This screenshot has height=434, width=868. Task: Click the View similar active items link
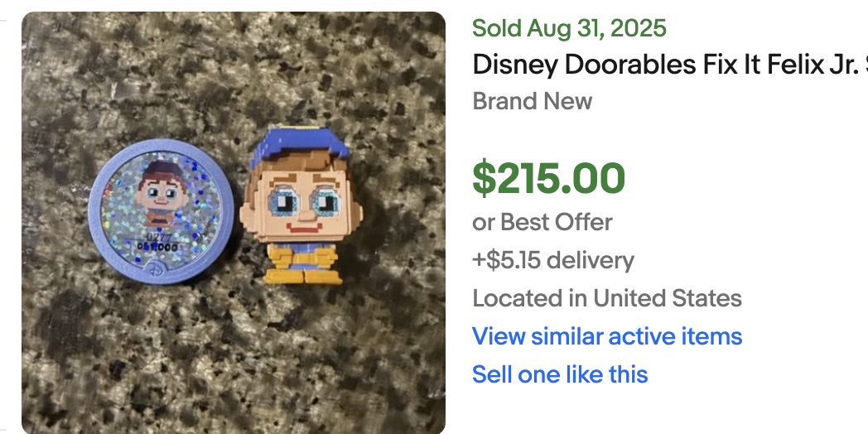point(606,336)
